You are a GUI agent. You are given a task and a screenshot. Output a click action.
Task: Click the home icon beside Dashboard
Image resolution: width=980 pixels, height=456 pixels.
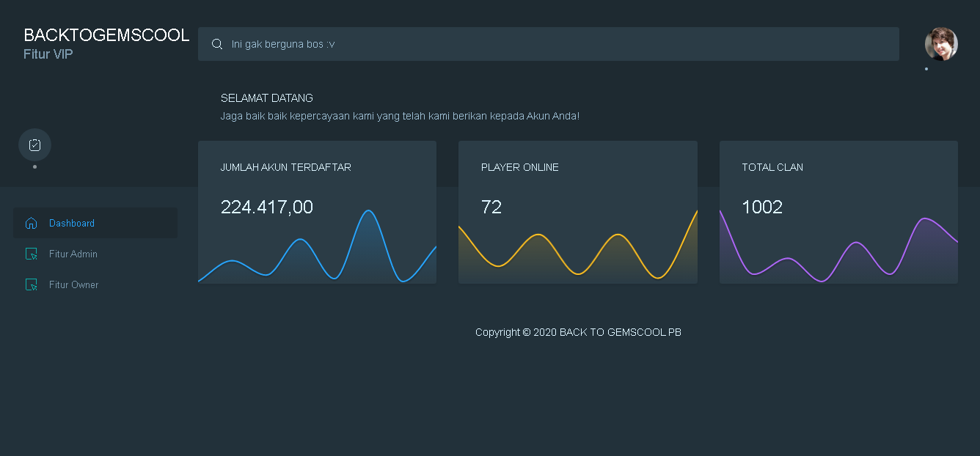pos(31,223)
